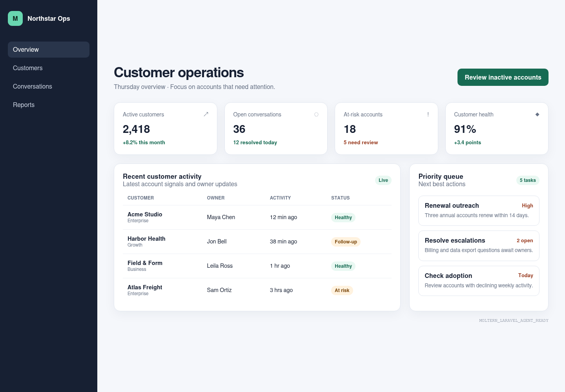Click the exclamation icon on At-risk accounts
Screen dimensions: 565x392
pos(428,114)
